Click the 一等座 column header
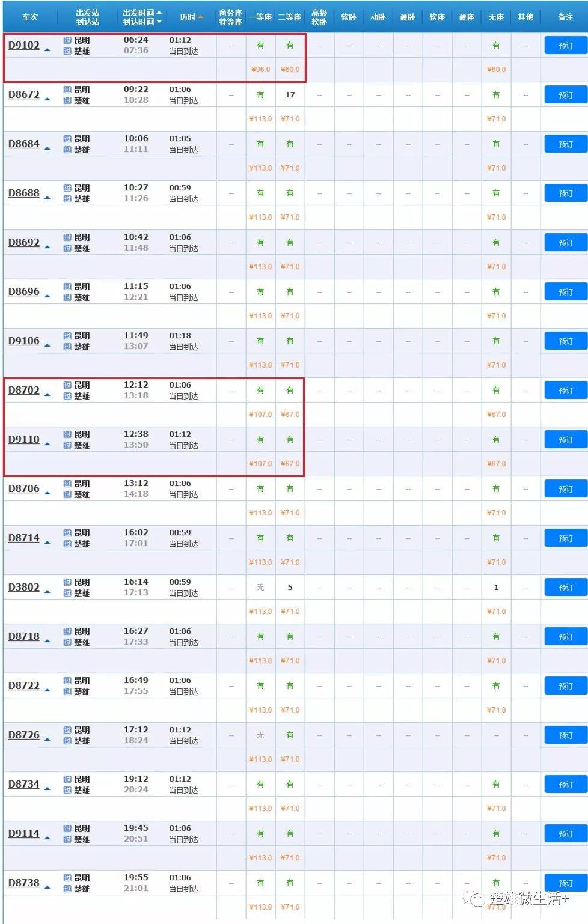Image resolution: width=588 pixels, height=924 pixels. [x=260, y=17]
